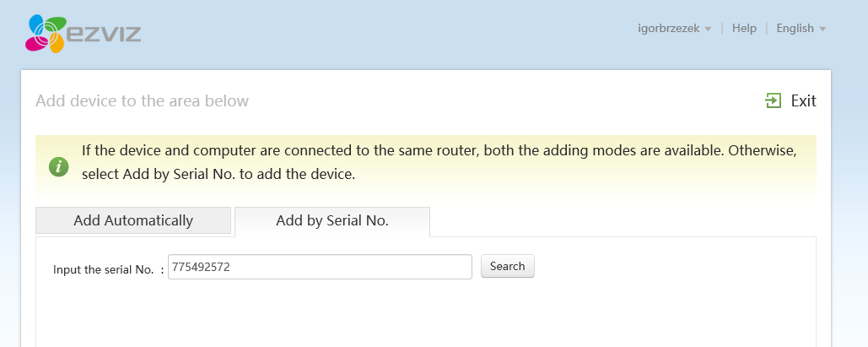Click the gray EZVIZ wordmark text
Image resolution: width=868 pixels, height=347 pixels.
coord(104,32)
